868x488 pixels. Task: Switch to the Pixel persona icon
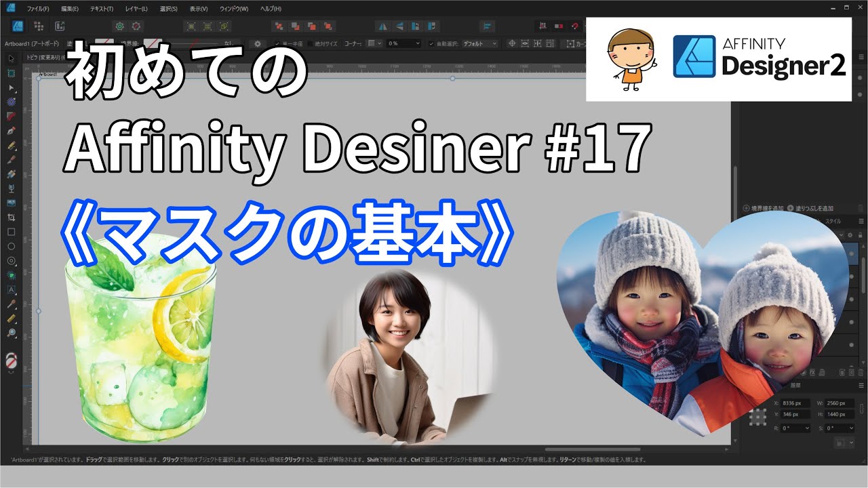pyautogui.click(x=39, y=26)
